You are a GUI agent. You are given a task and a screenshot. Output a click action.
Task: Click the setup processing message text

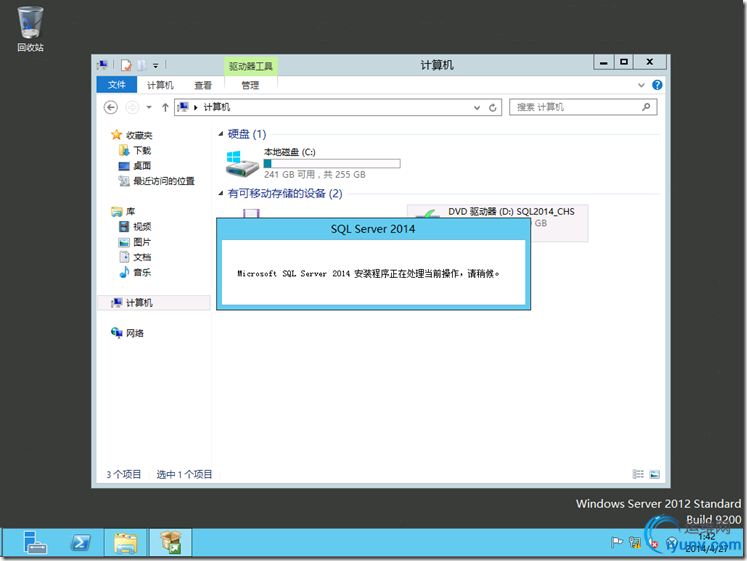368,274
